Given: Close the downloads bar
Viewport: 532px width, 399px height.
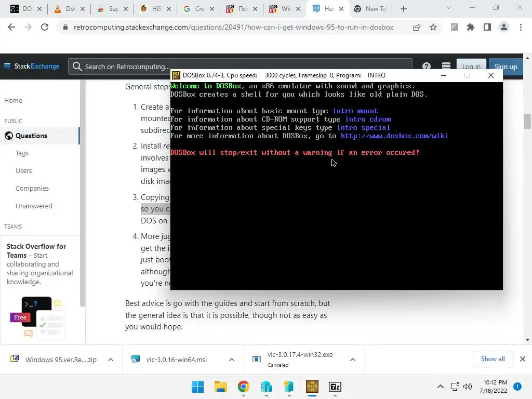Looking at the screenshot, I should [523, 359].
